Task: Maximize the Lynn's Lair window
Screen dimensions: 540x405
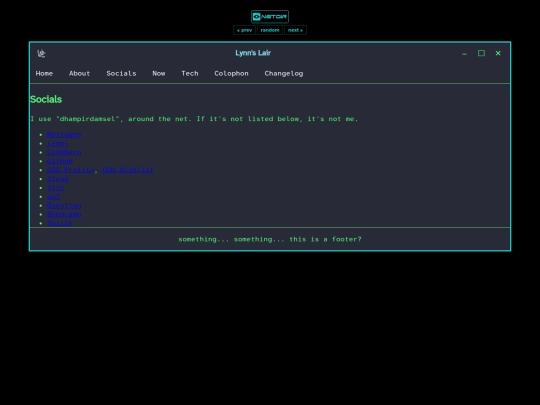Action: tap(481, 53)
